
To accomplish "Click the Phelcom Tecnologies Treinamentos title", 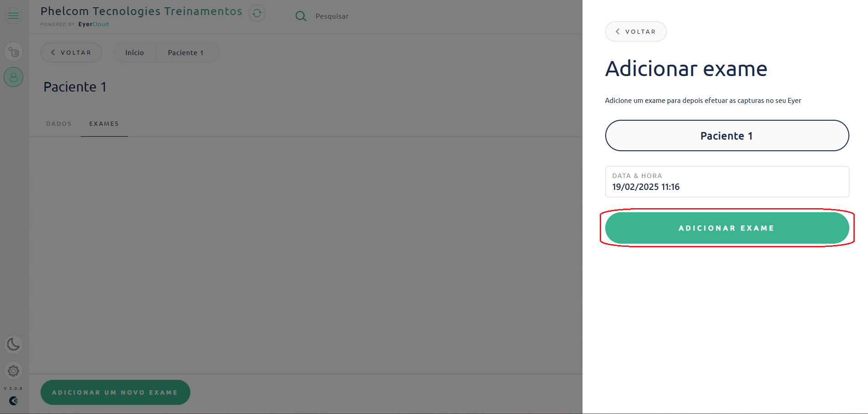I will (x=141, y=11).
